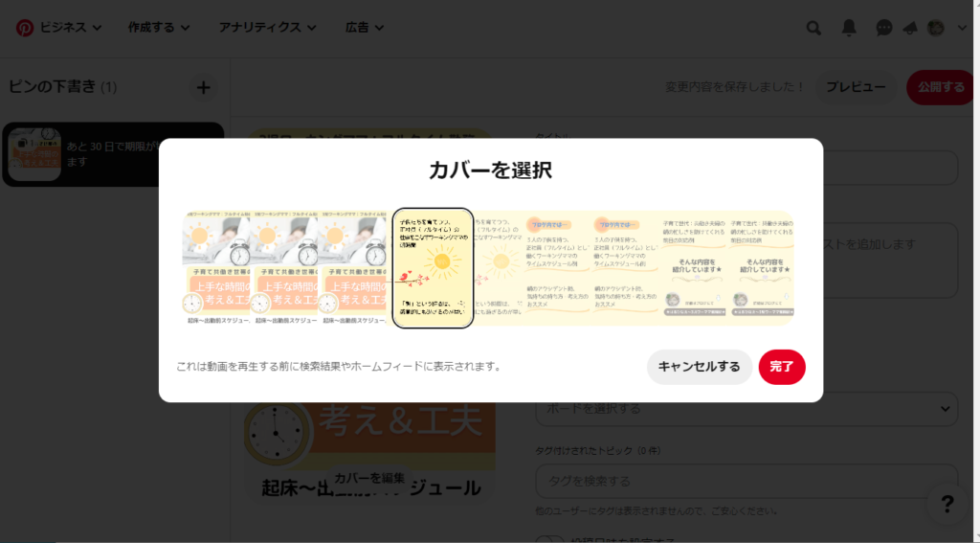Open the 広告 menu
980x543 pixels.
point(365,28)
